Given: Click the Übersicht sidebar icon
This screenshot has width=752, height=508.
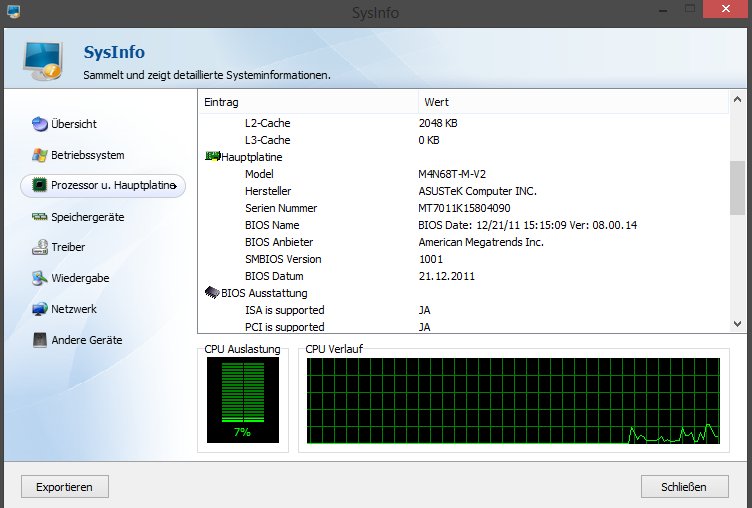Looking at the screenshot, I should click(x=40, y=124).
